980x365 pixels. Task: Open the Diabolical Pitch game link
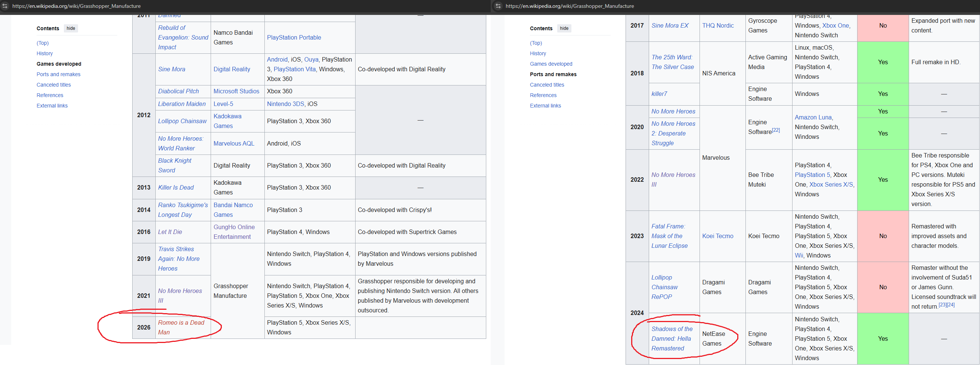[179, 91]
